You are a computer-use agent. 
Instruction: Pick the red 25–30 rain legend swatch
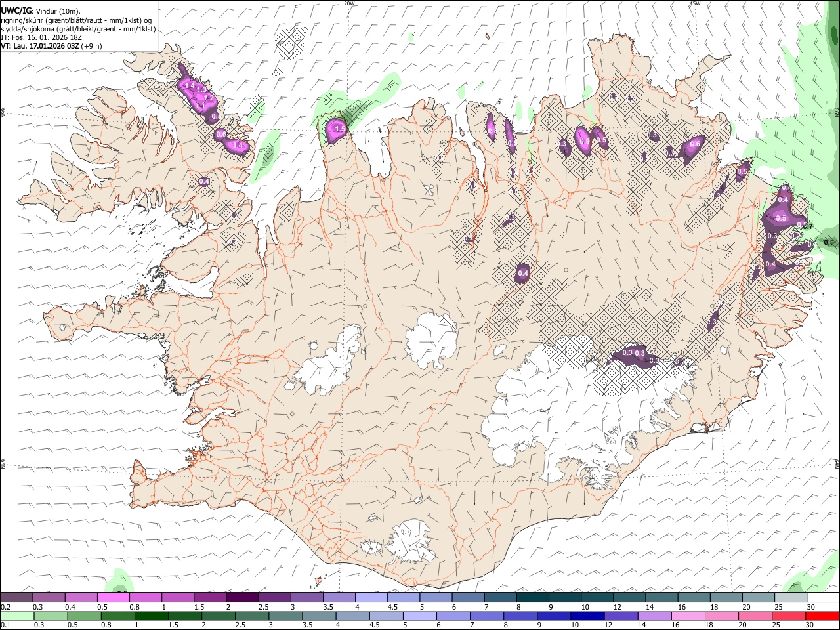pyautogui.click(x=790, y=616)
